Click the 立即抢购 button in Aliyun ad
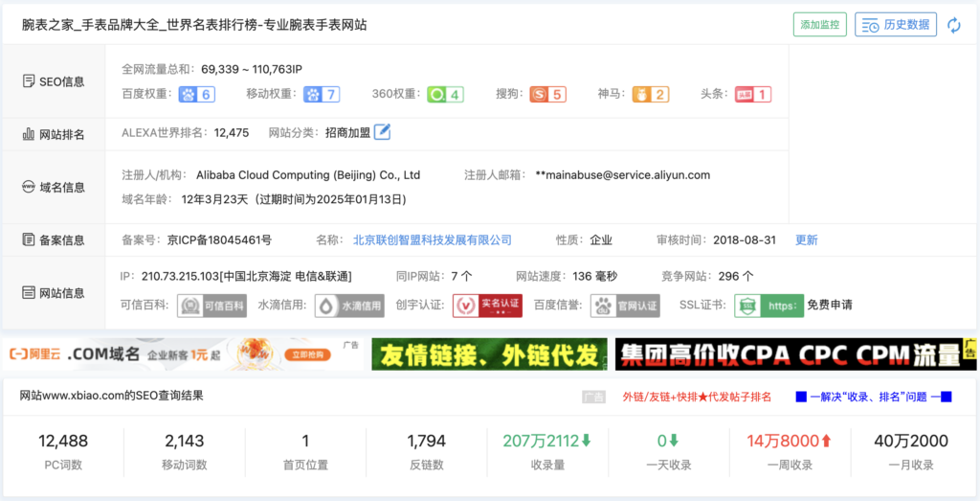980x501 pixels. click(308, 354)
